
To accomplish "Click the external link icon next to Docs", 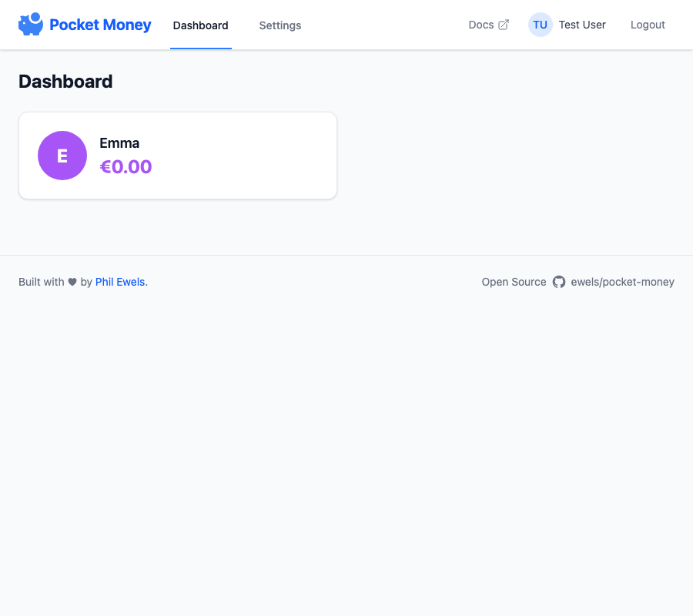I will point(504,24).
